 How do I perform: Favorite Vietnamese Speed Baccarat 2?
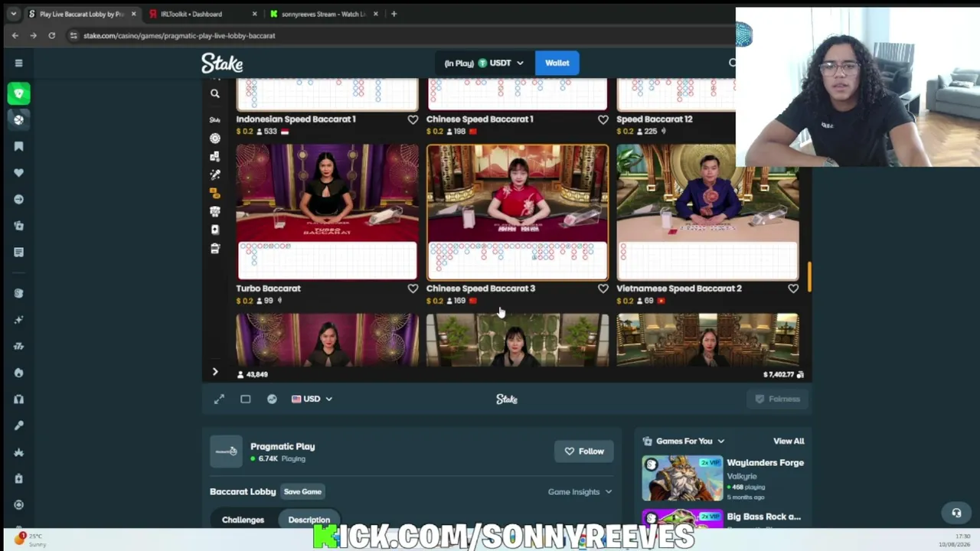tap(793, 289)
